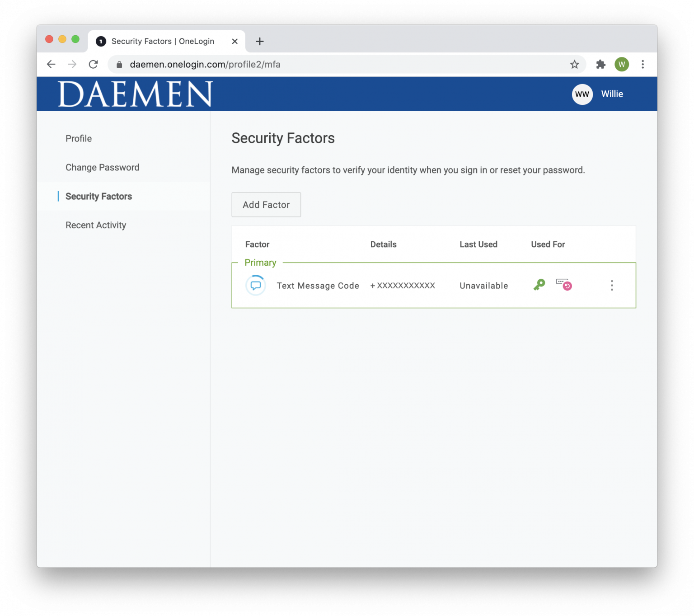The image size is (694, 616).
Task: Open a new browser tab
Action: coord(260,42)
